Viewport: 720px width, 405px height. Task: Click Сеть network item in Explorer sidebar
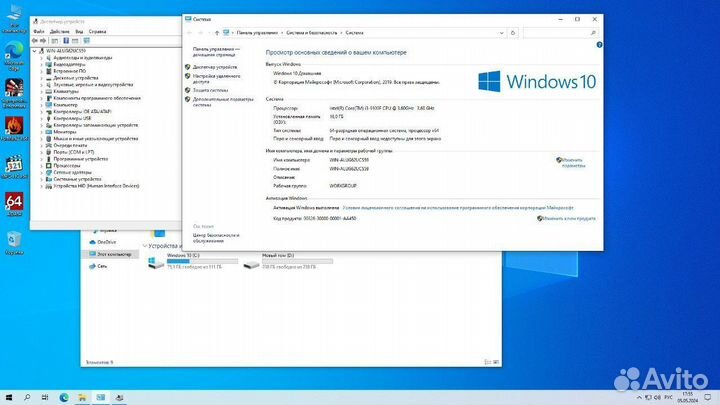pyautogui.click(x=98, y=266)
